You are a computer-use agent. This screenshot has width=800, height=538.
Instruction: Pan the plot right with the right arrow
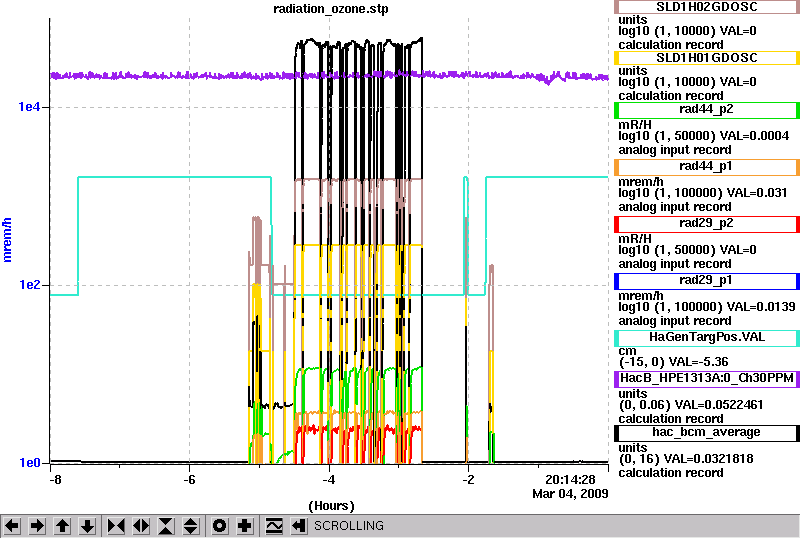click(37, 526)
